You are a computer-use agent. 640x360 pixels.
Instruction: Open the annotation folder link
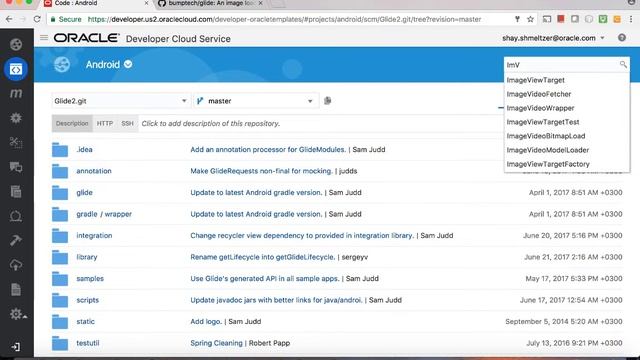tap(93, 171)
